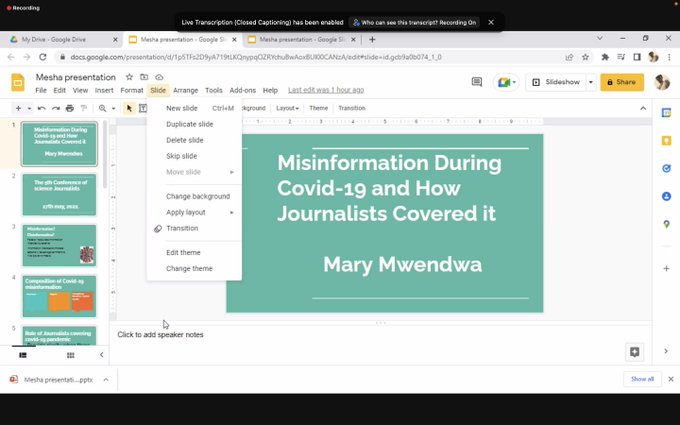The height and width of the screenshot is (425, 680).
Task: Star the Mesha presentation document
Action: [x=128, y=77]
